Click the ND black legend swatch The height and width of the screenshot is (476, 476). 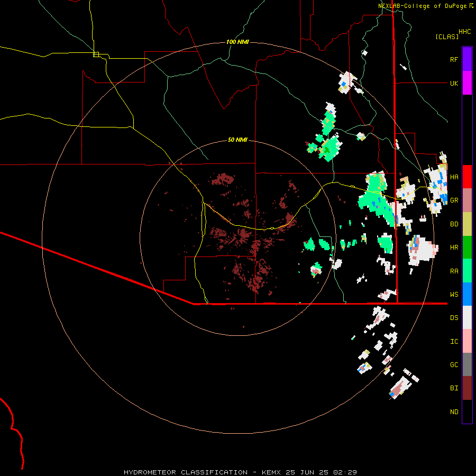[x=467, y=411]
